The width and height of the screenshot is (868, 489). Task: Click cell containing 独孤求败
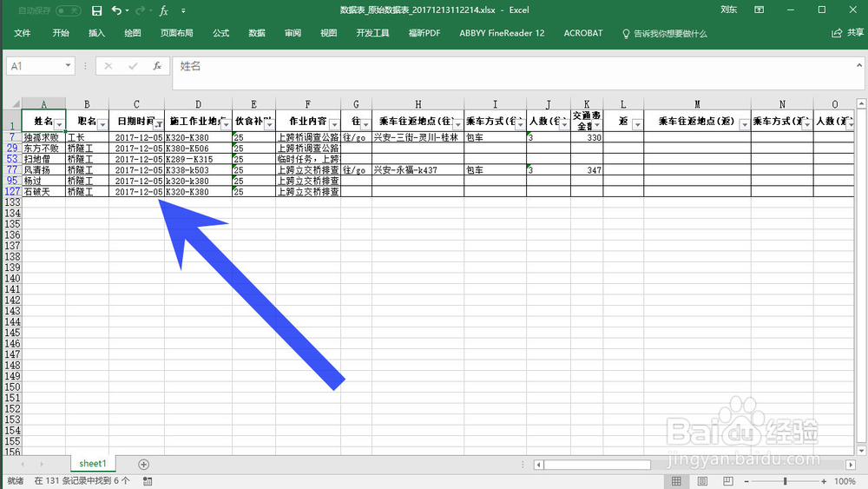coord(43,136)
